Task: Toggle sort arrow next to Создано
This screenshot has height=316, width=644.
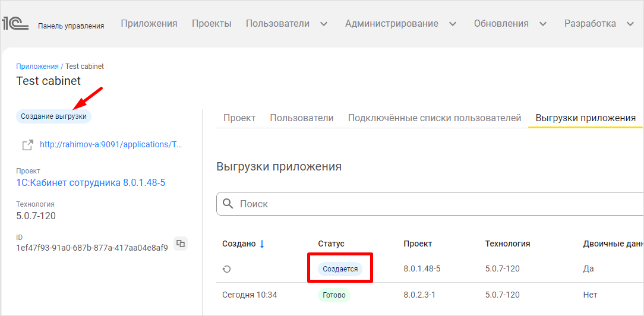Action: tap(261, 244)
